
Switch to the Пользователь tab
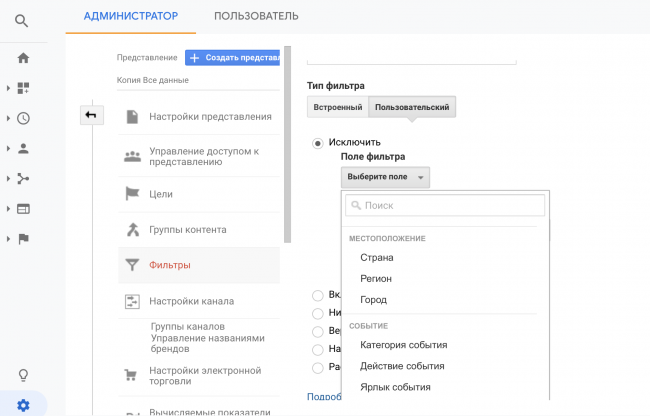pos(256,16)
